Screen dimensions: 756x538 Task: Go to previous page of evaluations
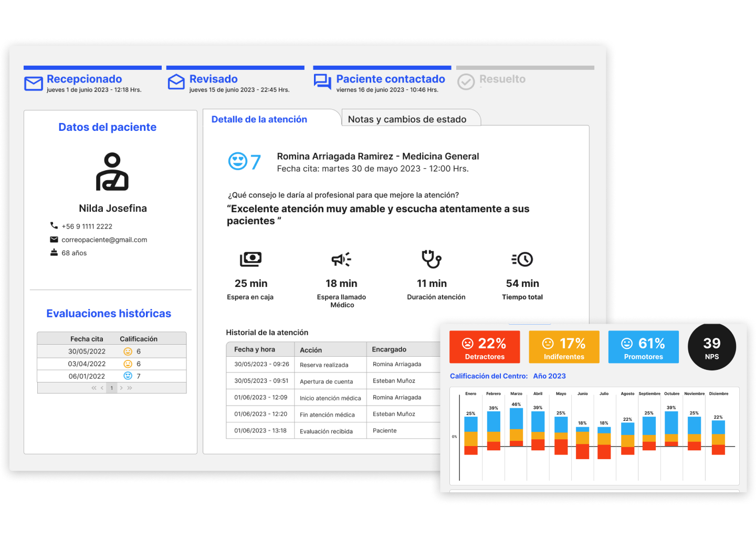102,388
